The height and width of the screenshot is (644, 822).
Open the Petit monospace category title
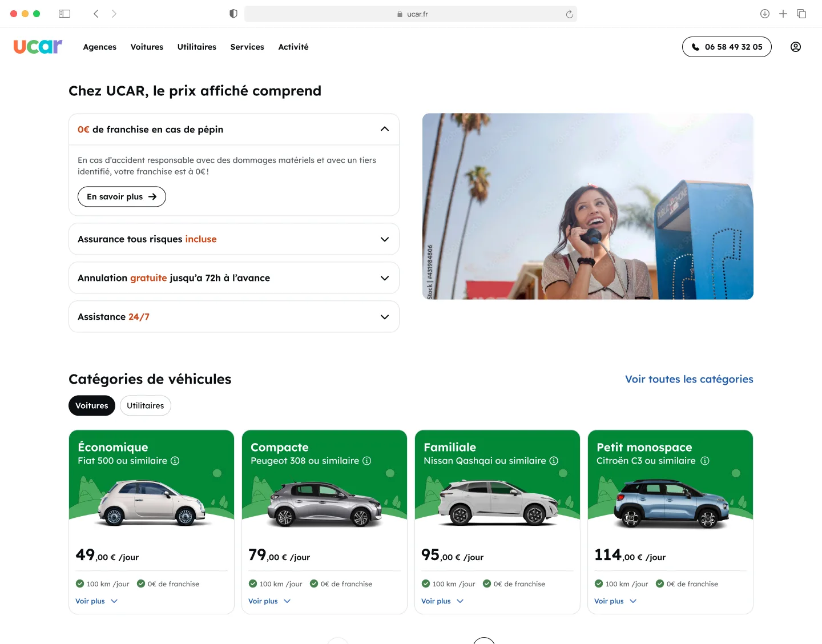(x=644, y=447)
